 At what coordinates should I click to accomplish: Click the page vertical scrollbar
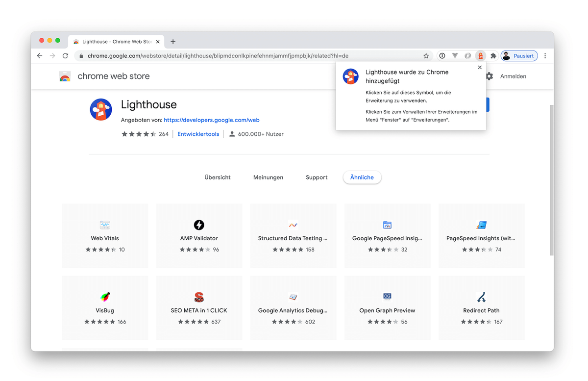tap(551, 180)
